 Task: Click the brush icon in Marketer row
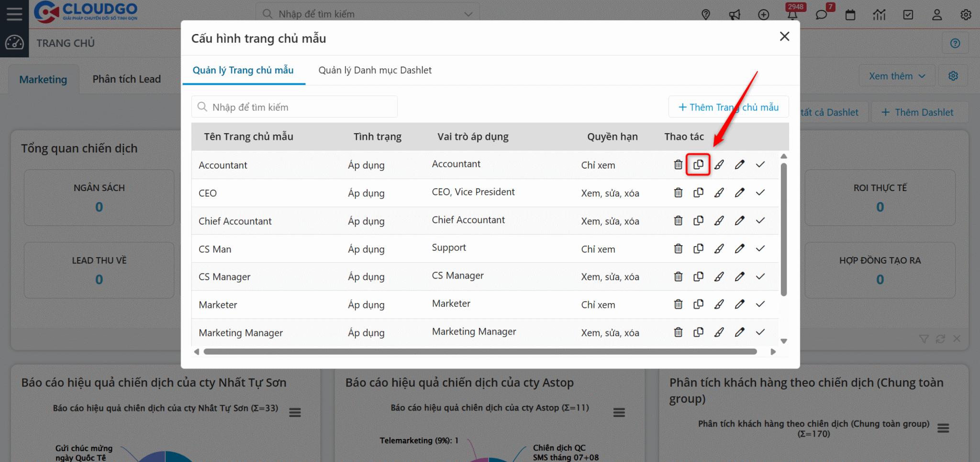(x=719, y=304)
